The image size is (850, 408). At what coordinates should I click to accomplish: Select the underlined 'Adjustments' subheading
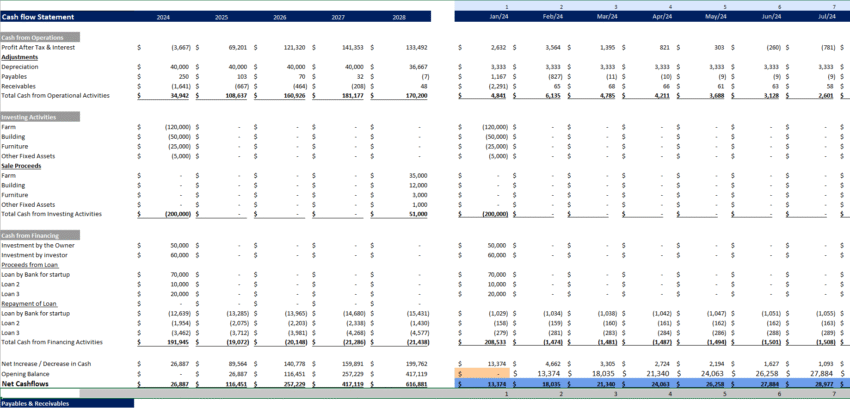click(21, 57)
